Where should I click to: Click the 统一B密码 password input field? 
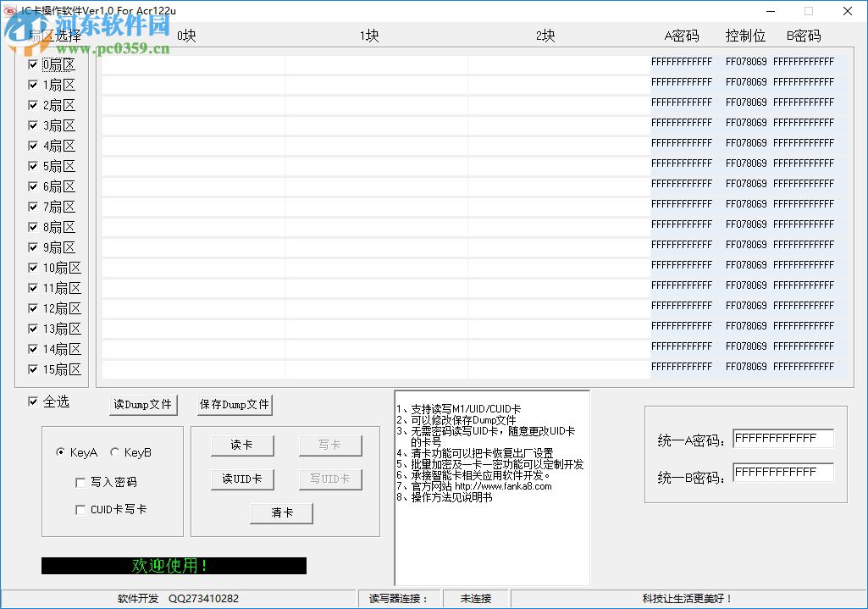[x=781, y=472]
